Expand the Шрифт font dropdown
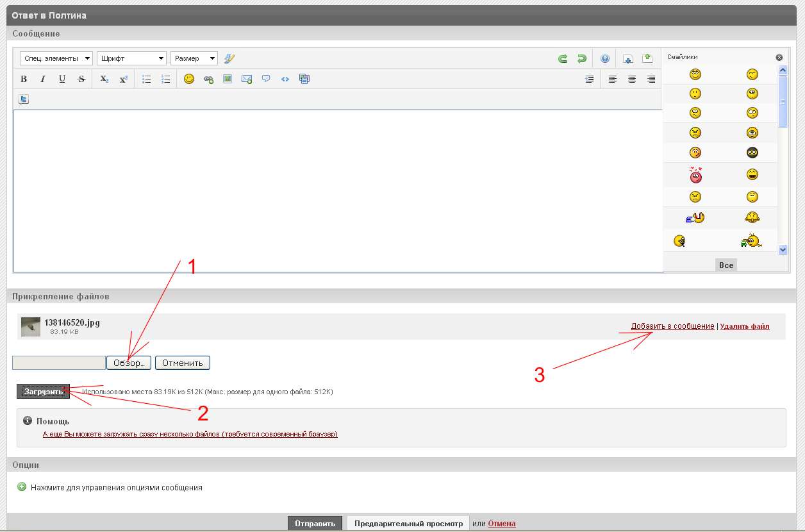The image size is (805, 532). pyautogui.click(x=131, y=58)
